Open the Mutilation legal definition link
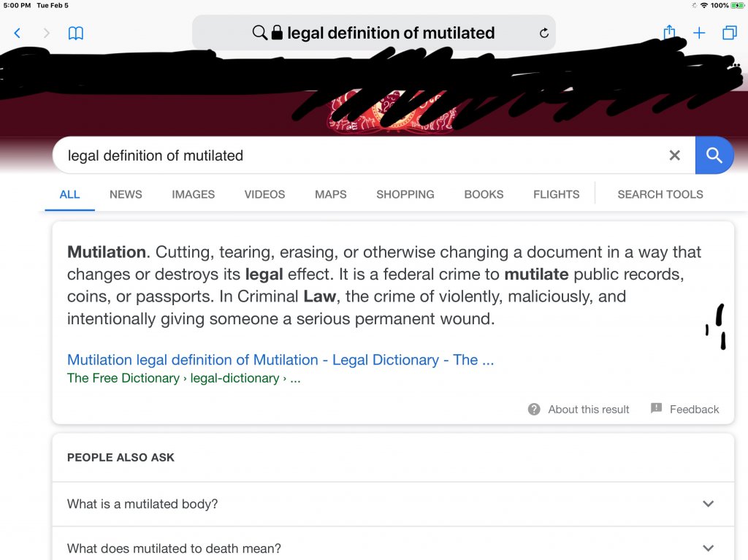 coord(280,360)
